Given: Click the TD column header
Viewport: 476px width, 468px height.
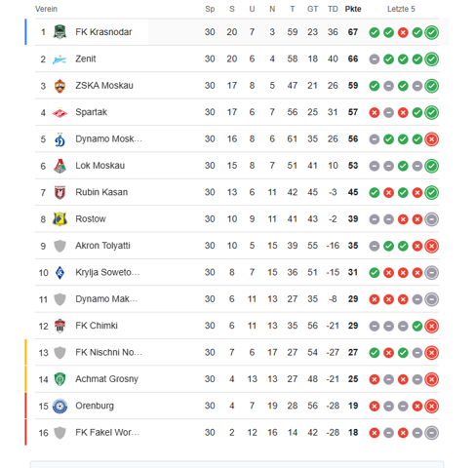Looking at the screenshot, I should tap(333, 9).
